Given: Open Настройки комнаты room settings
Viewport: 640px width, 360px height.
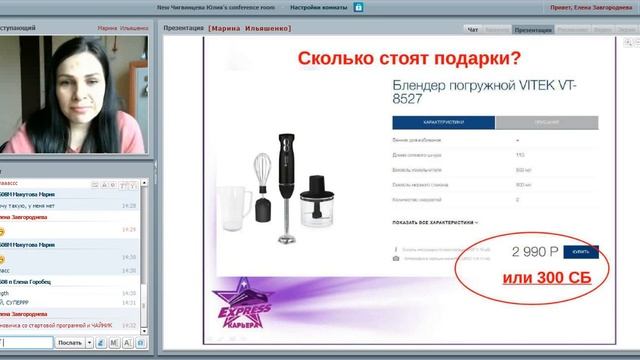Looking at the screenshot, I should coord(318,7).
